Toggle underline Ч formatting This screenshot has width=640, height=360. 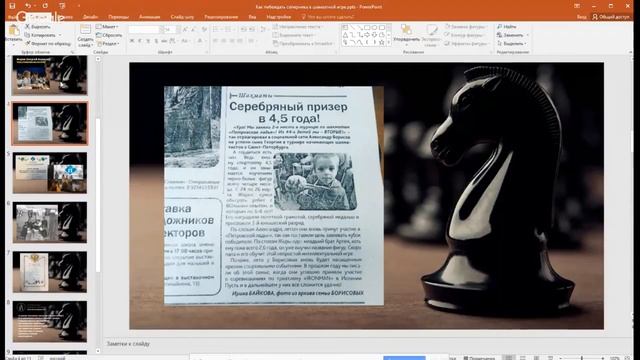(x=148, y=41)
